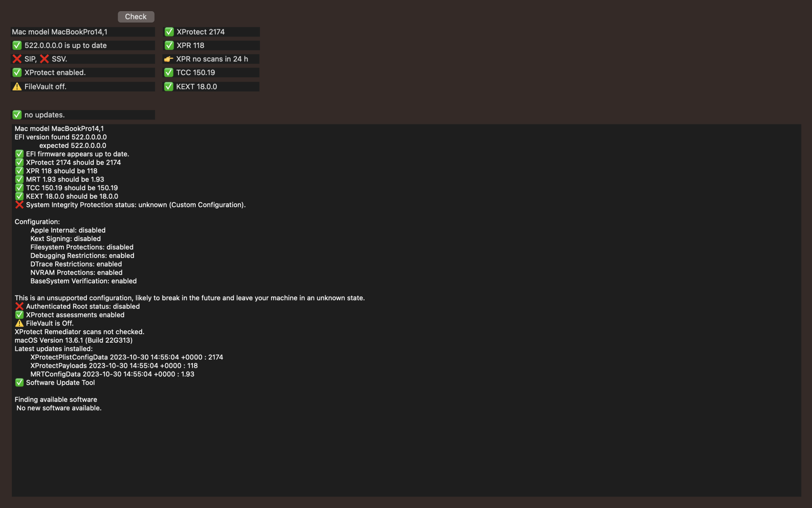Click the green checkmark beside KEXT 18.0.0 field
Image resolution: width=812 pixels, height=508 pixels.
[169, 87]
